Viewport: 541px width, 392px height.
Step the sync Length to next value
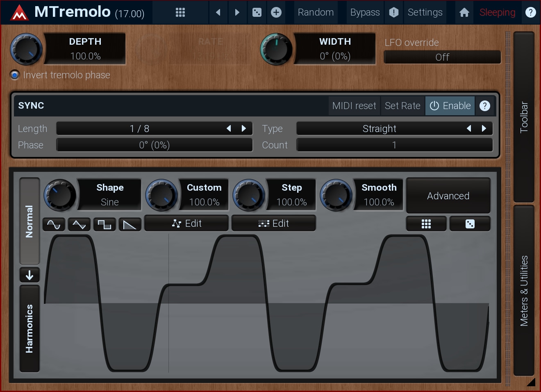click(x=244, y=128)
